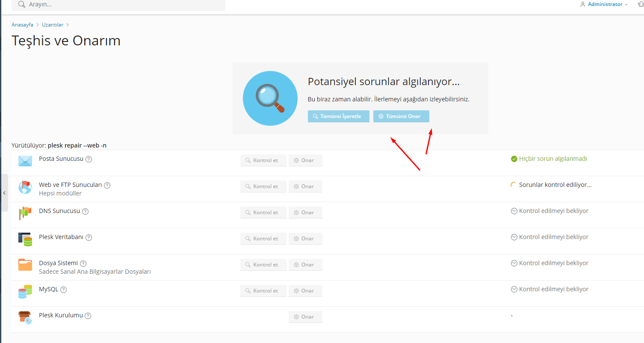
Task: Click the waiting clock icon in Dosya Sistemi row
Action: click(x=514, y=263)
